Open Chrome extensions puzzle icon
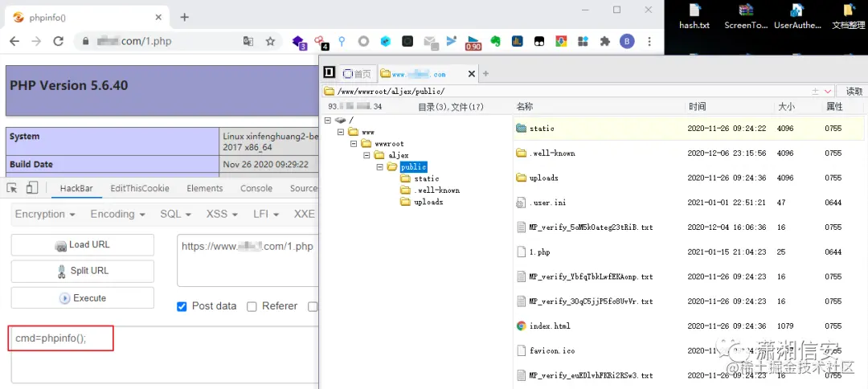The width and height of the screenshot is (868, 389). (x=605, y=42)
